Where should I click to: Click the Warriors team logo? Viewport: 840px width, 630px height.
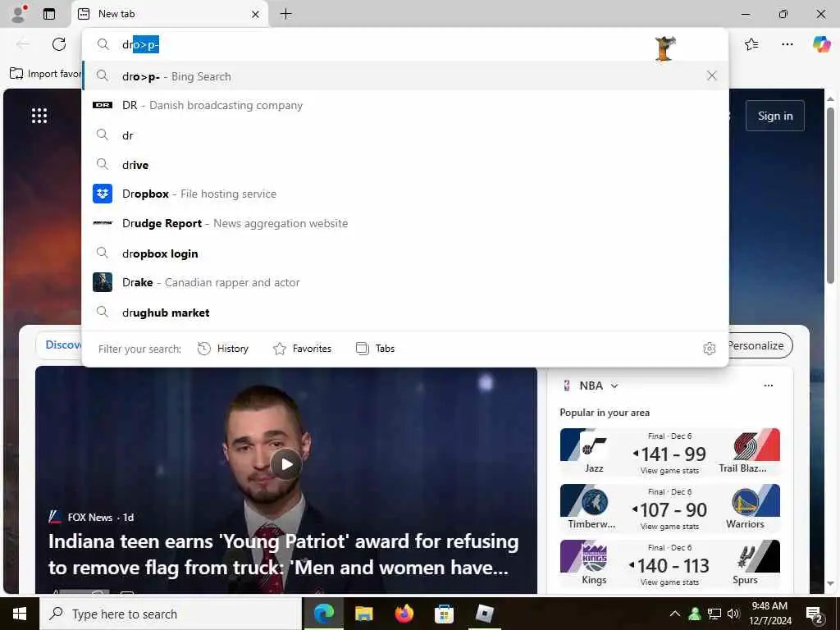745,502
